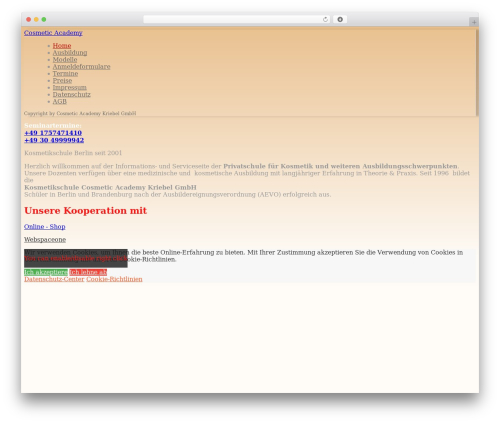Image resolution: width=500 pixels, height=423 pixels.
Task: Open the Datenschutz menu item
Action: pos(71,95)
